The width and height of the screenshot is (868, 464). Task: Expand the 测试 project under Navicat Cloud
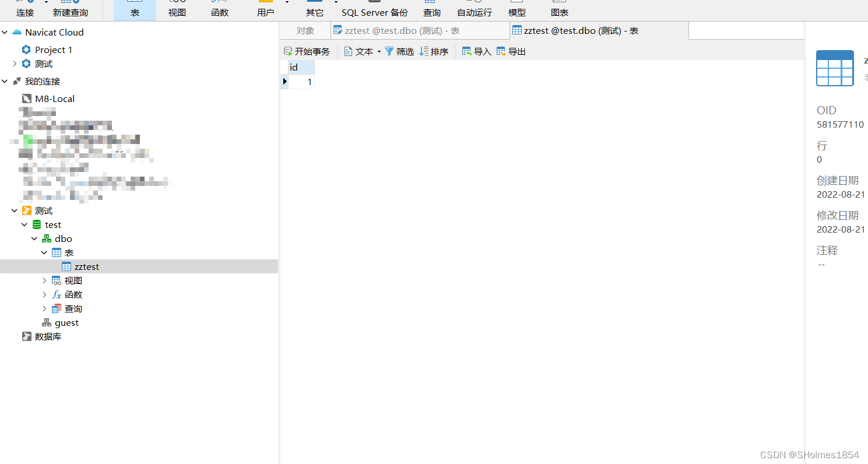(x=15, y=64)
